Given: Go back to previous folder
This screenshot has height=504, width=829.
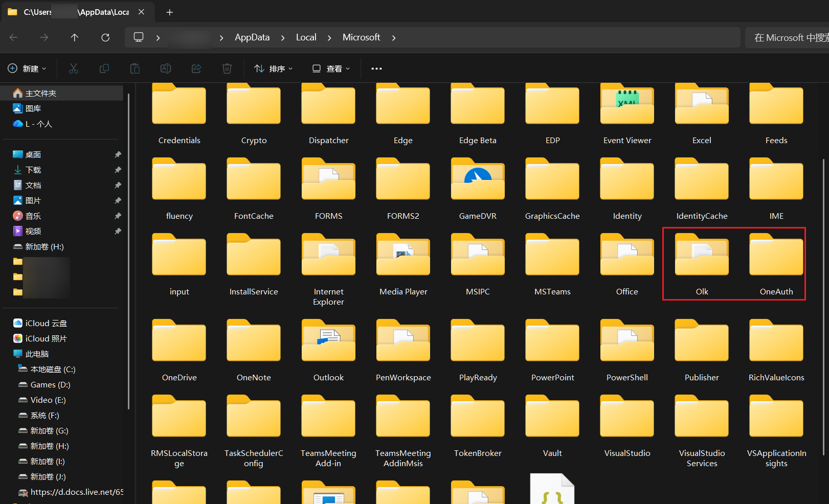Looking at the screenshot, I should [x=14, y=37].
